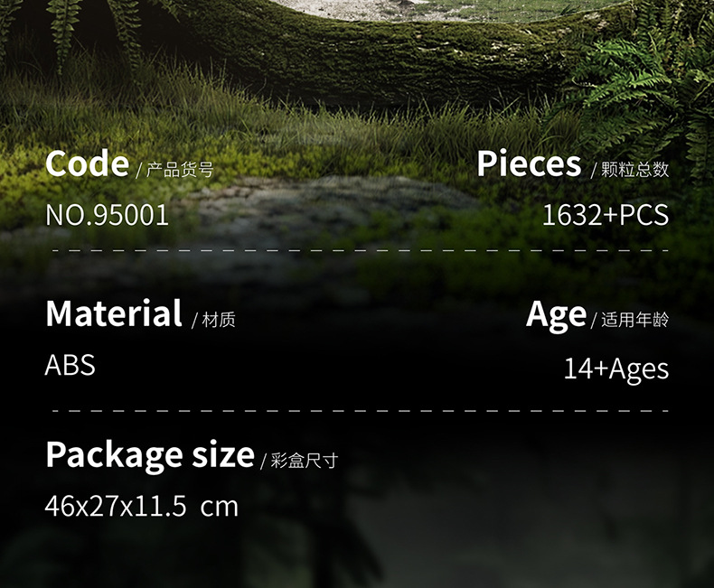Click the Age heading
Screen dimensions: 714x588
pos(556,314)
